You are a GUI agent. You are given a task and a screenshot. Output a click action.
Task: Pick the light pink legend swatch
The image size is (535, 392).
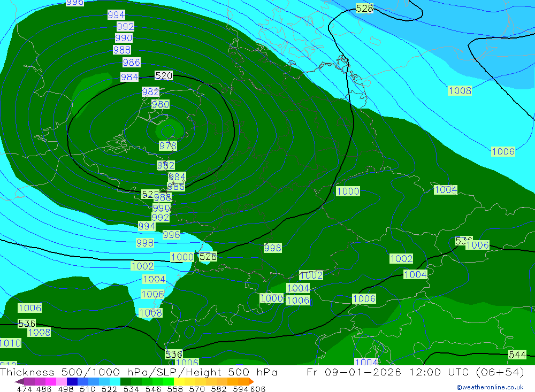pyautogui.click(x=62, y=381)
